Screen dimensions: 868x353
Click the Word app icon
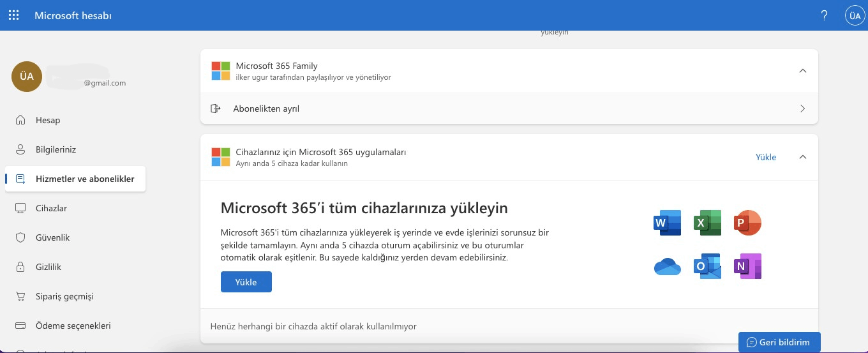668,223
